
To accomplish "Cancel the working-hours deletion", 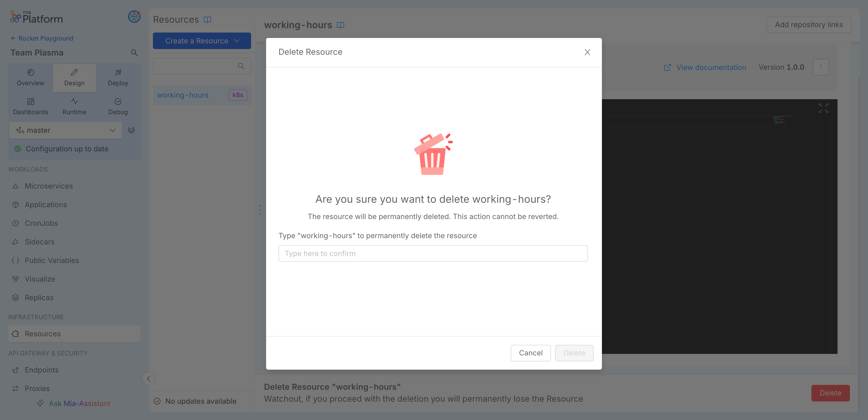I will point(530,353).
